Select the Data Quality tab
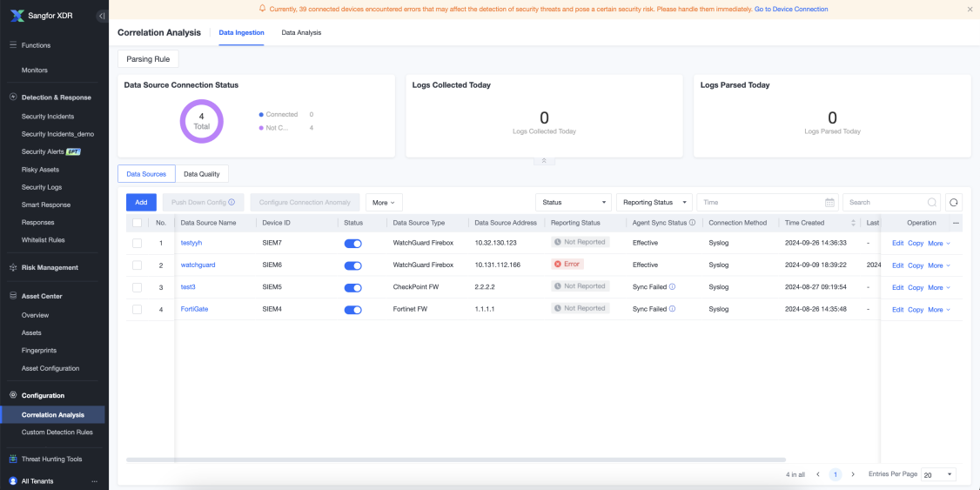 point(202,174)
